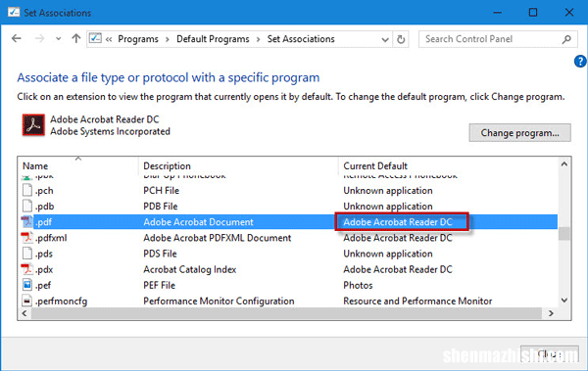588x371 pixels.
Task: Expand arrow after Programs breadcrumb
Action: point(168,39)
